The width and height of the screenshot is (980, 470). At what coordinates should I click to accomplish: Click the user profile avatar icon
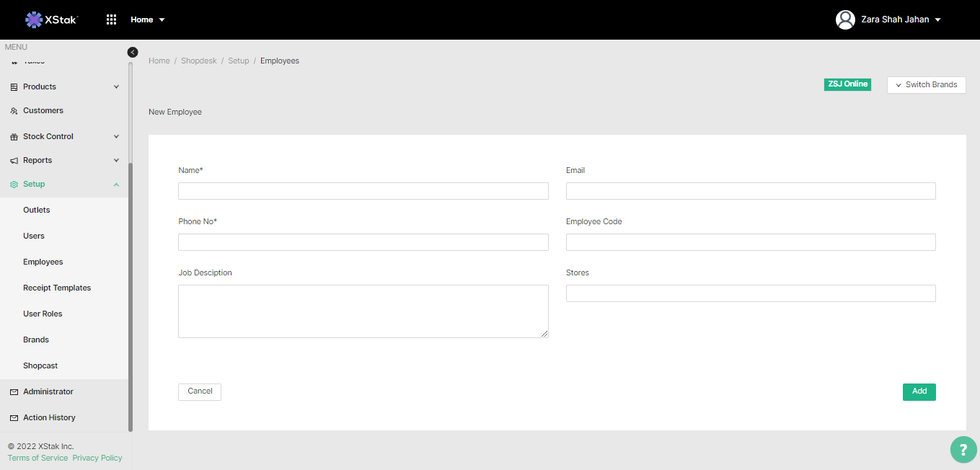pyautogui.click(x=845, y=19)
